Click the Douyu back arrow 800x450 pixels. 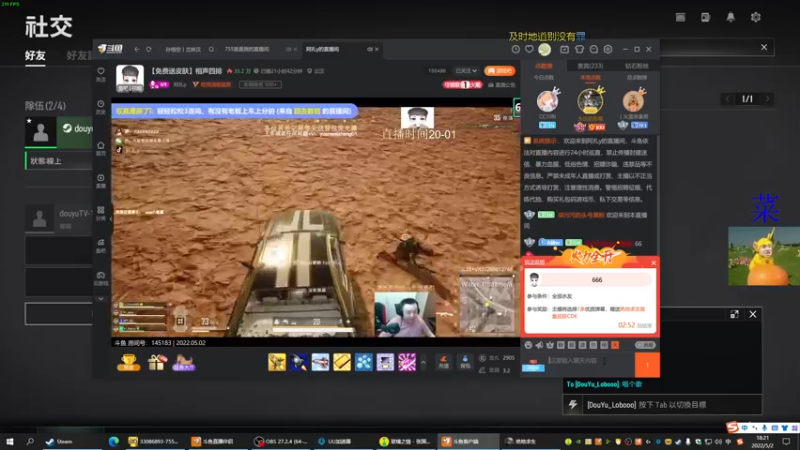[x=137, y=49]
